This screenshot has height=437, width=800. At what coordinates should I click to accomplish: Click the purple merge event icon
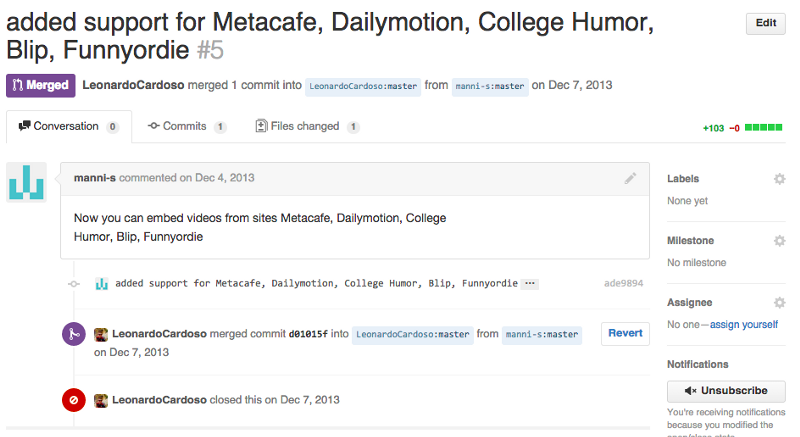click(x=73, y=334)
